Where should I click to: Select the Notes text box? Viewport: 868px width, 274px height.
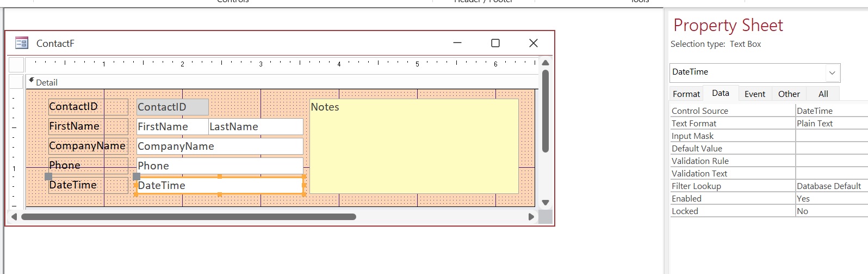click(414, 146)
